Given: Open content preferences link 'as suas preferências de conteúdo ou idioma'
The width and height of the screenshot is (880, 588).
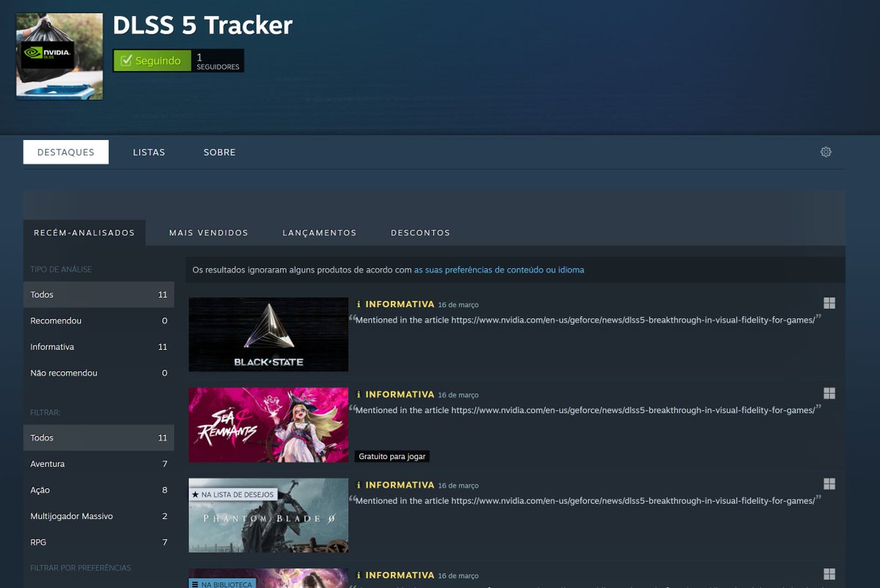Looking at the screenshot, I should [x=499, y=270].
